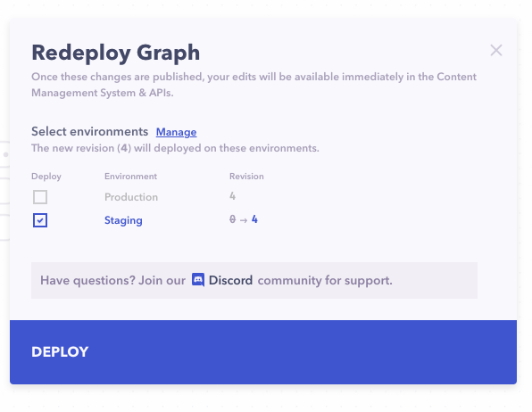532x412 pixels.
Task: Click the DEPLOY button
Action: pyautogui.click(x=263, y=352)
